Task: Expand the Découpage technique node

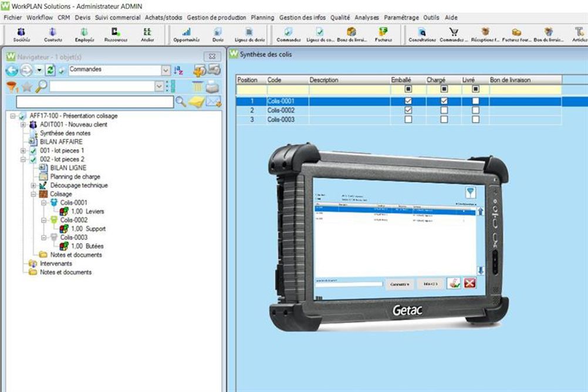Action: (x=33, y=185)
